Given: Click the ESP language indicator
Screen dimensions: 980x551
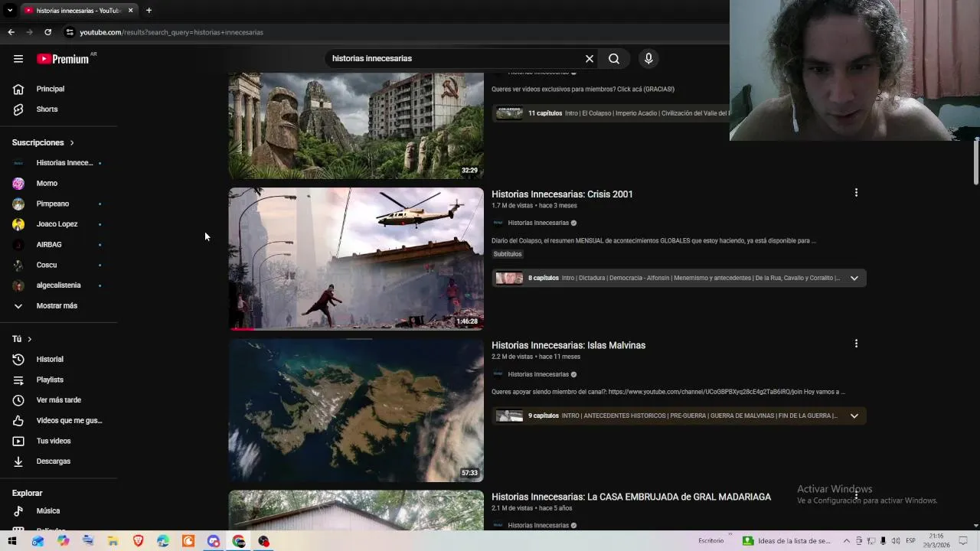Looking at the screenshot, I should (910, 541).
